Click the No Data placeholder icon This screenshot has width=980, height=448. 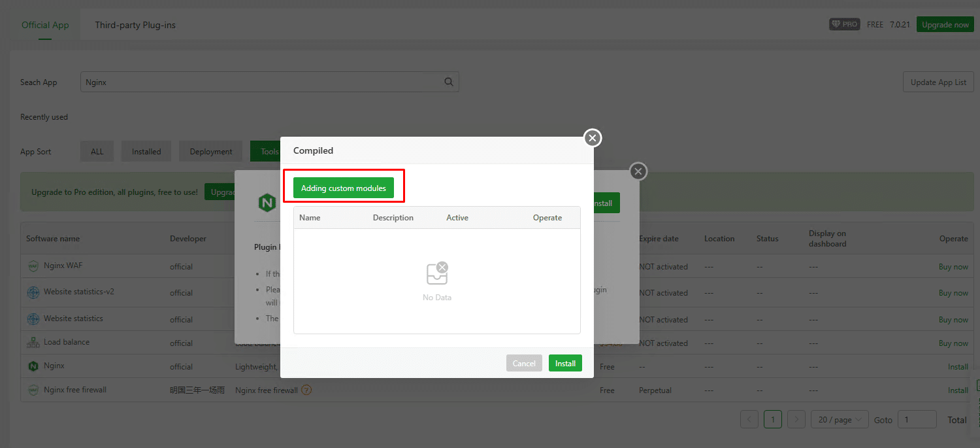437,273
